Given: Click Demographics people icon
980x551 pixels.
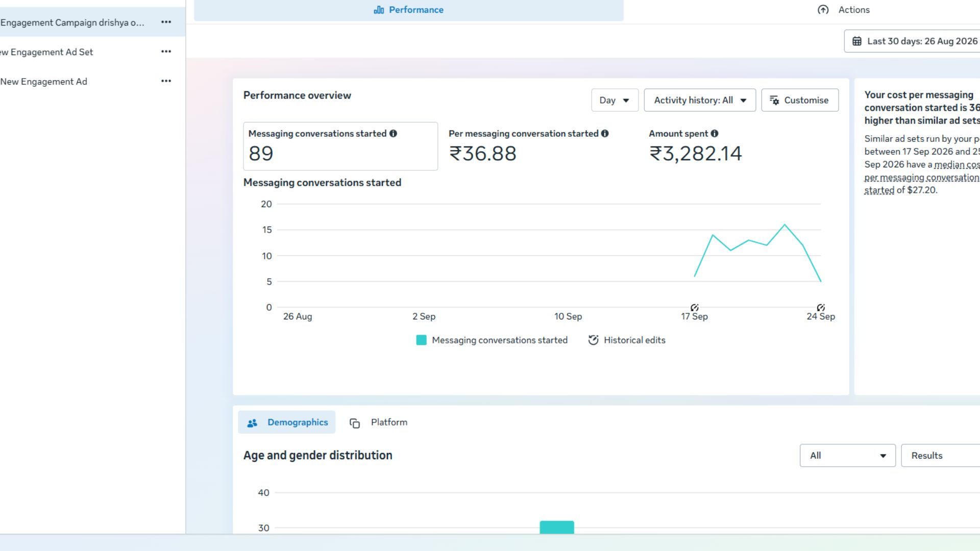Looking at the screenshot, I should tap(252, 423).
